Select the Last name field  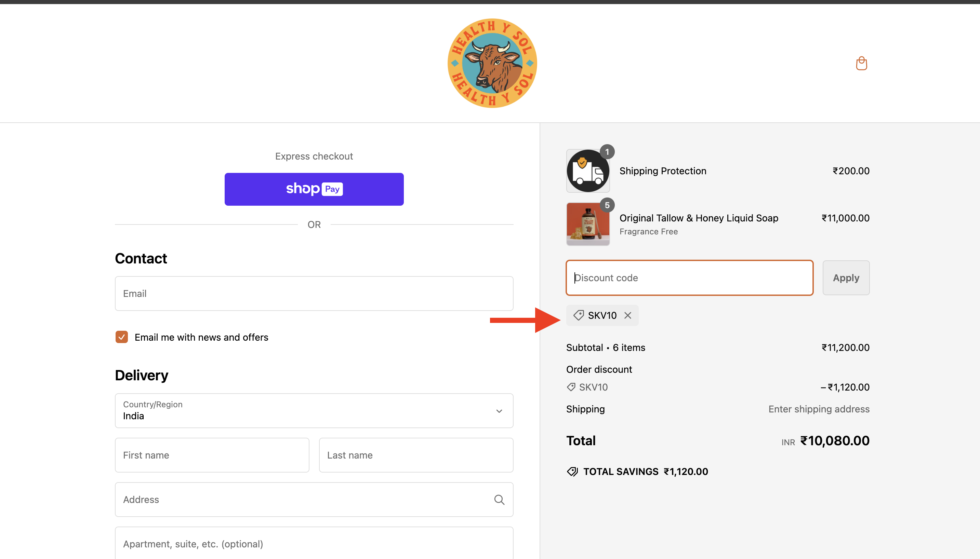click(x=416, y=455)
